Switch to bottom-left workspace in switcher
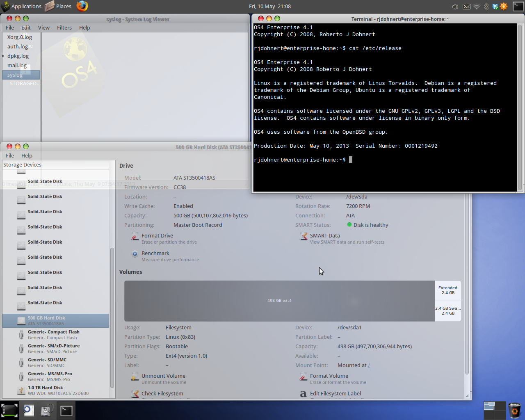Screen dimensions: 525x420 (489, 415)
